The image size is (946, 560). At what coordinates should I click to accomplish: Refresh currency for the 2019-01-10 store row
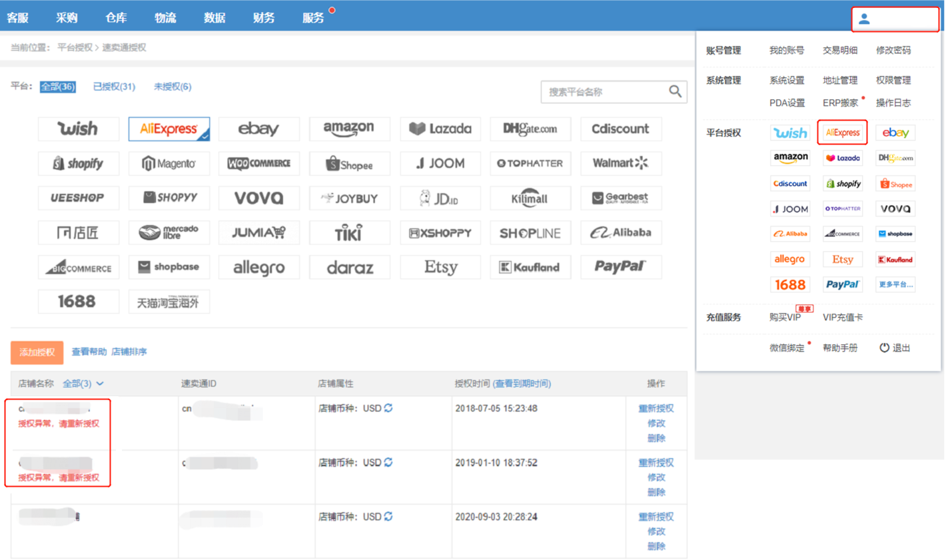[x=388, y=462]
